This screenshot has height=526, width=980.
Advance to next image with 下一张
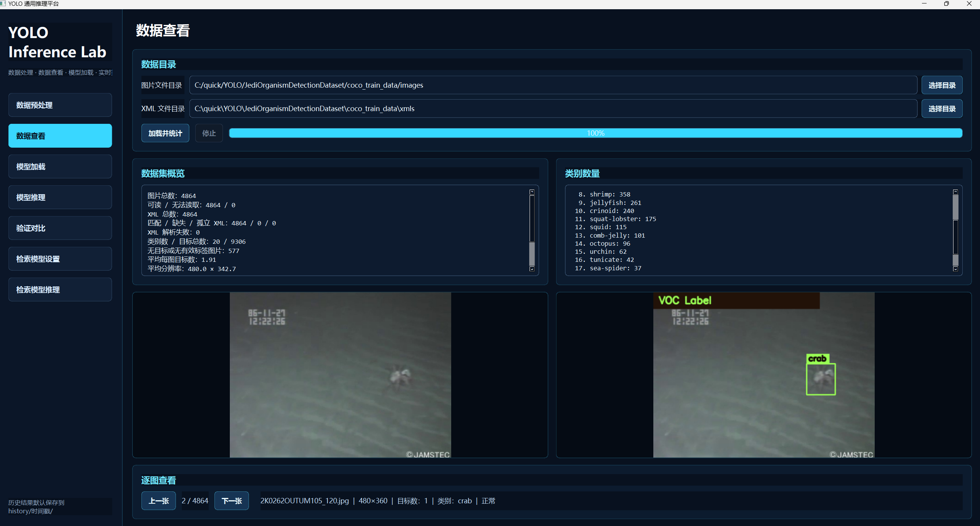231,501
